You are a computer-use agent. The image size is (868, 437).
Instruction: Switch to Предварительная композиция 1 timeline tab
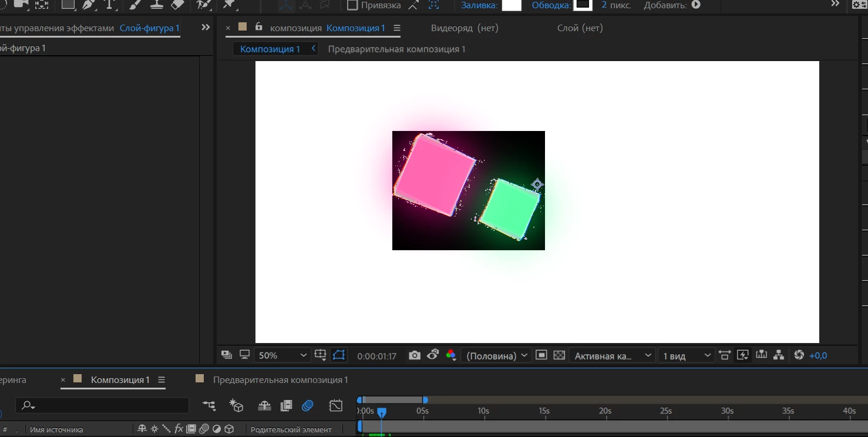click(280, 380)
